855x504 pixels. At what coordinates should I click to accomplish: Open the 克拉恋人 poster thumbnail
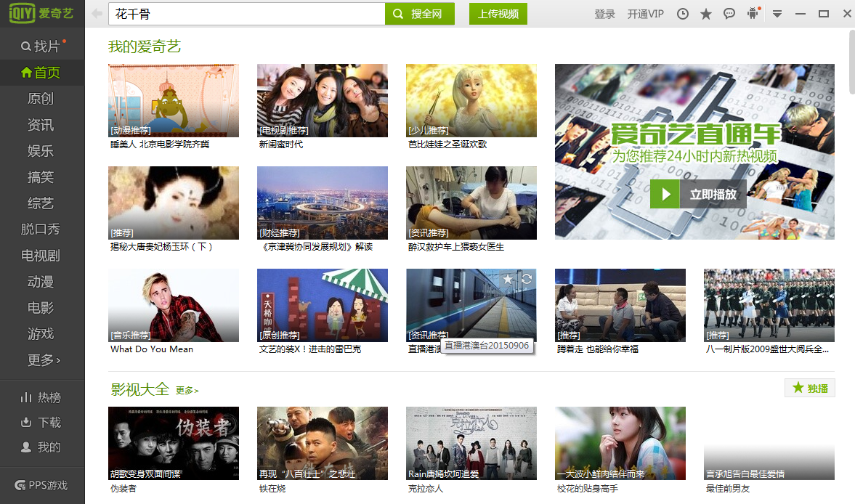point(471,443)
